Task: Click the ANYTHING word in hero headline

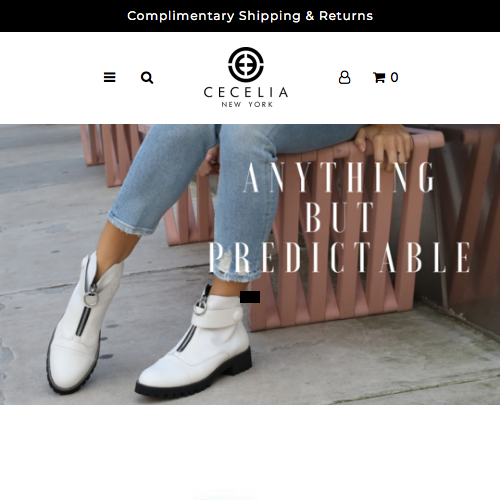Action: [x=339, y=177]
